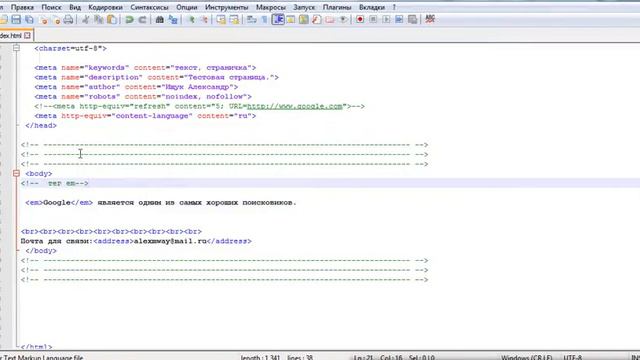The height and width of the screenshot is (360, 640).
Task: Click the alexmway@mail.ru address text
Action: pyautogui.click(x=170, y=241)
